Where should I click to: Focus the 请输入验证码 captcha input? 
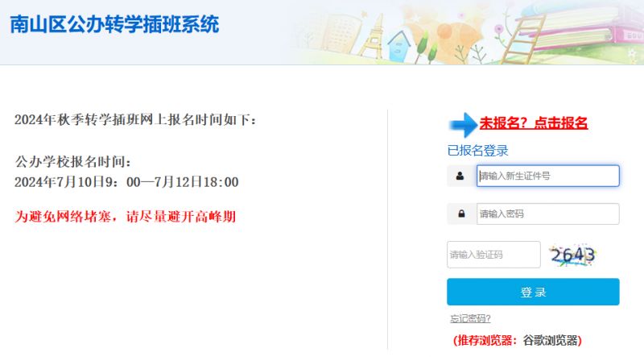pos(493,255)
